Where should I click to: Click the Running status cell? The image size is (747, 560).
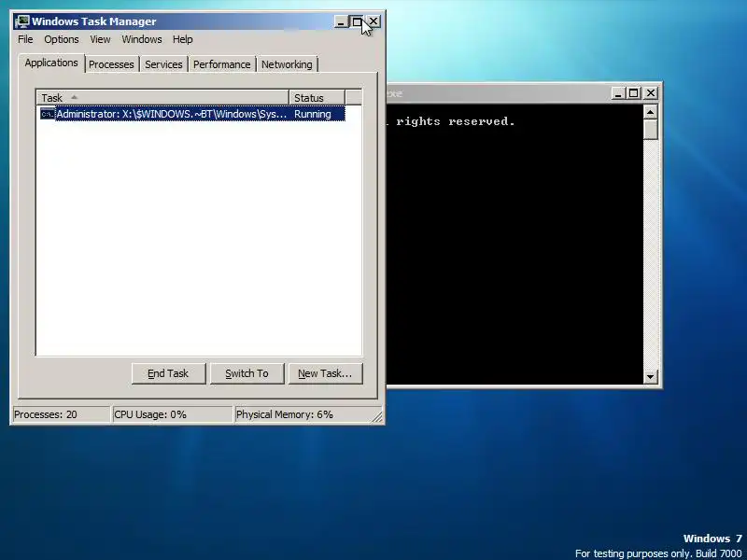click(313, 114)
